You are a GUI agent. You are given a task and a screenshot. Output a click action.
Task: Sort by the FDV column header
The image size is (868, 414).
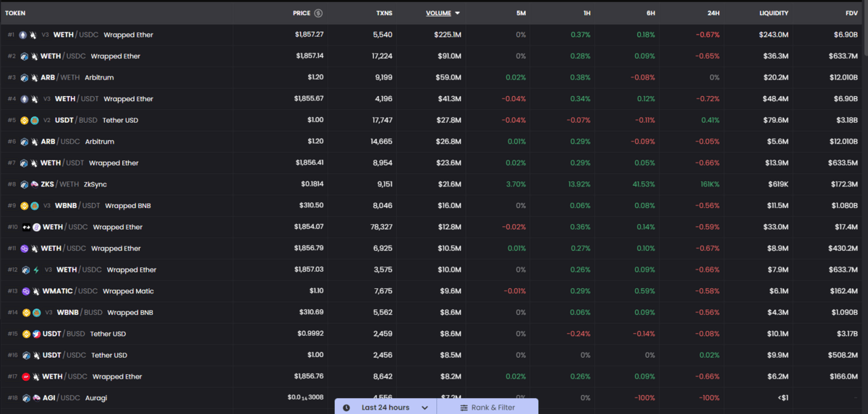click(x=851, y=13)
